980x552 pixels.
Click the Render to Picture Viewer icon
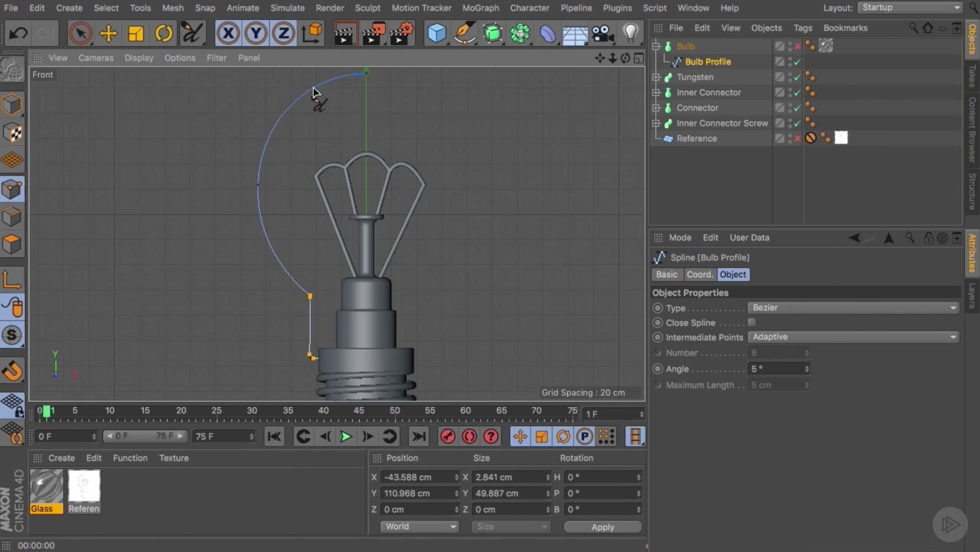click(376, 33)
